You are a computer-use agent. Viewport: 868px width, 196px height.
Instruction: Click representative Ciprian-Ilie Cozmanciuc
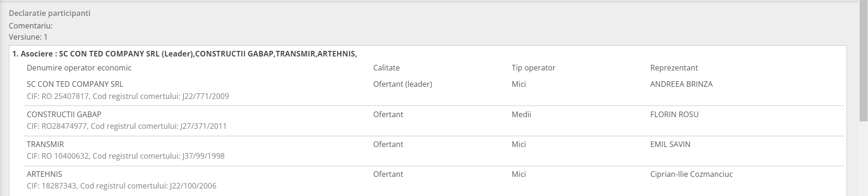[691, 174]
